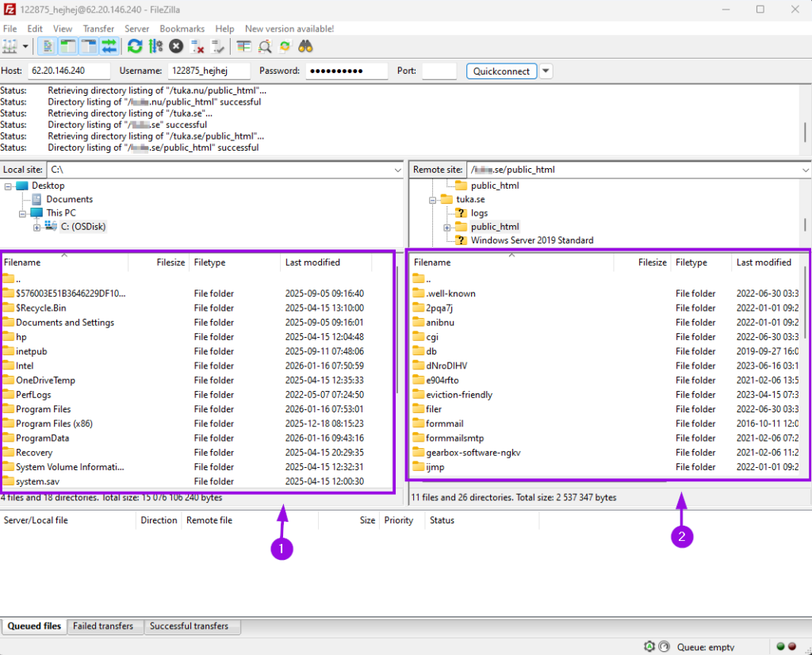Screen dimensions: 812x655
Task: Open the Quickconnect history dropdown arrow
Action: pyautogui.click(x=546, y=71)
